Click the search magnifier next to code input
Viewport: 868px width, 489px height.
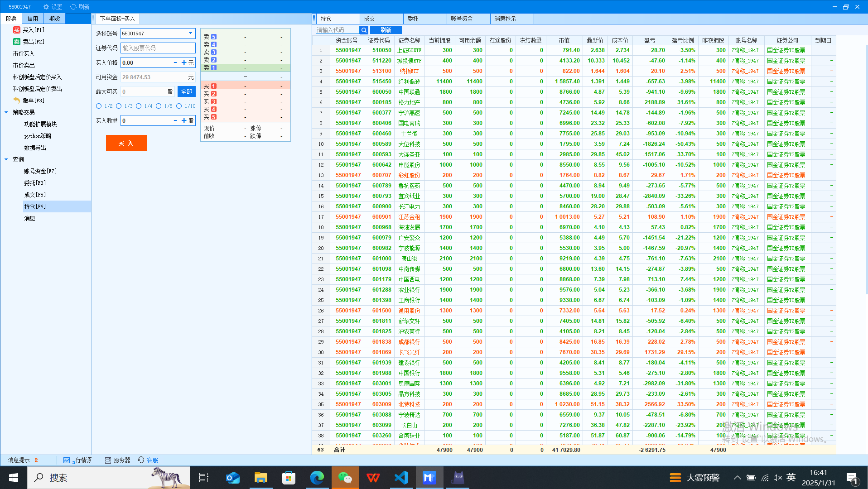point(364,30)
